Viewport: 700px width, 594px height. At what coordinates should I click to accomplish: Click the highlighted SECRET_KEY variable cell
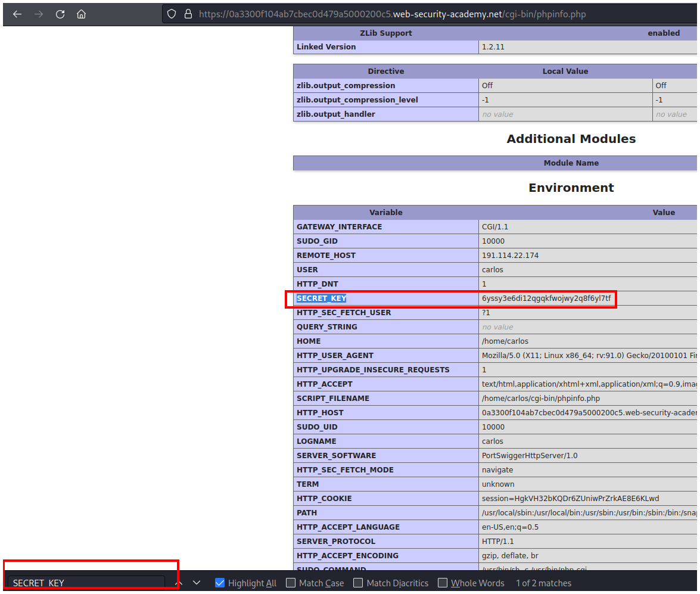(322, 298)
